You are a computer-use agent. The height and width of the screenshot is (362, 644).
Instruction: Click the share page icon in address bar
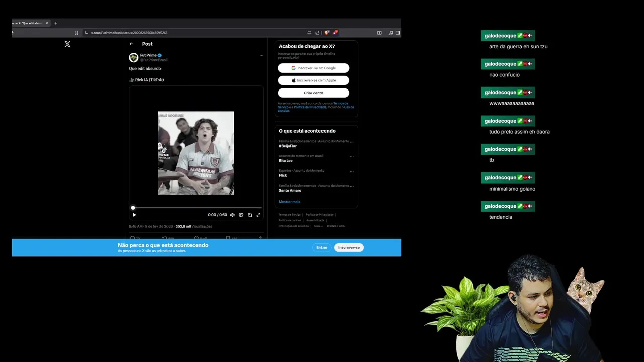pyautogui.click(x=317, y=33)
